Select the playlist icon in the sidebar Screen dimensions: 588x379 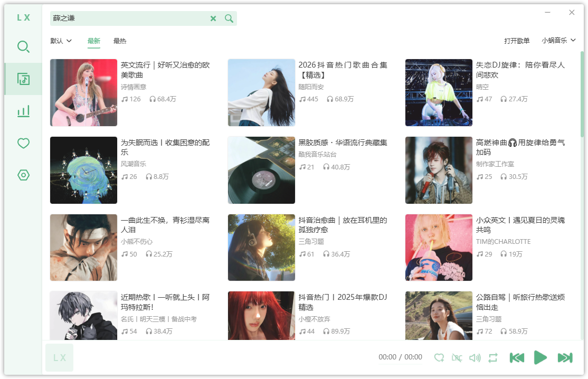[x=23, y=79]
